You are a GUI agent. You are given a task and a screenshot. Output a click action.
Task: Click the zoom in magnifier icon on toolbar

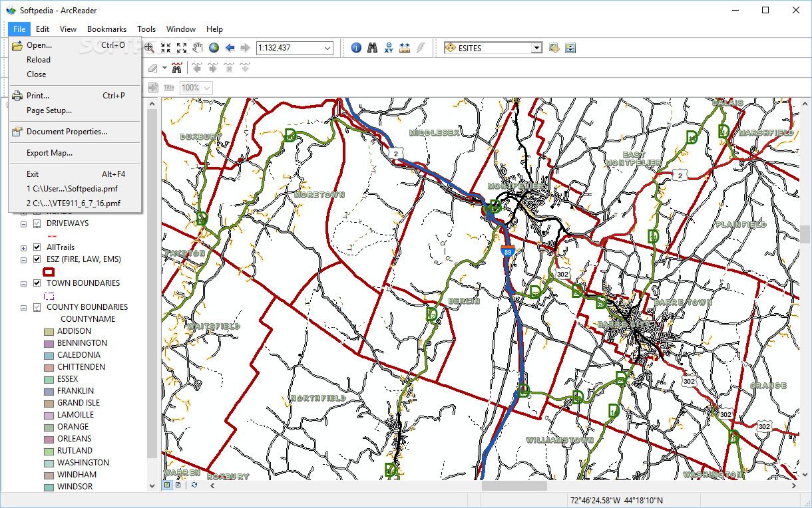pyautogui.click(x=150, y=48)
